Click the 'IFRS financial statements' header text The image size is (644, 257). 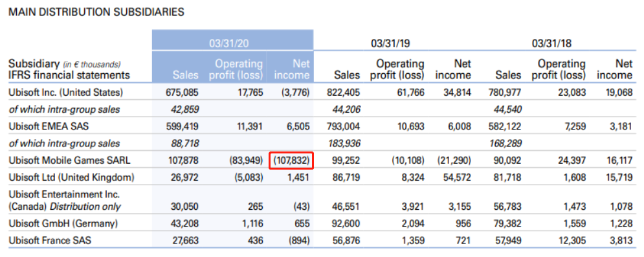pos(69,74)
